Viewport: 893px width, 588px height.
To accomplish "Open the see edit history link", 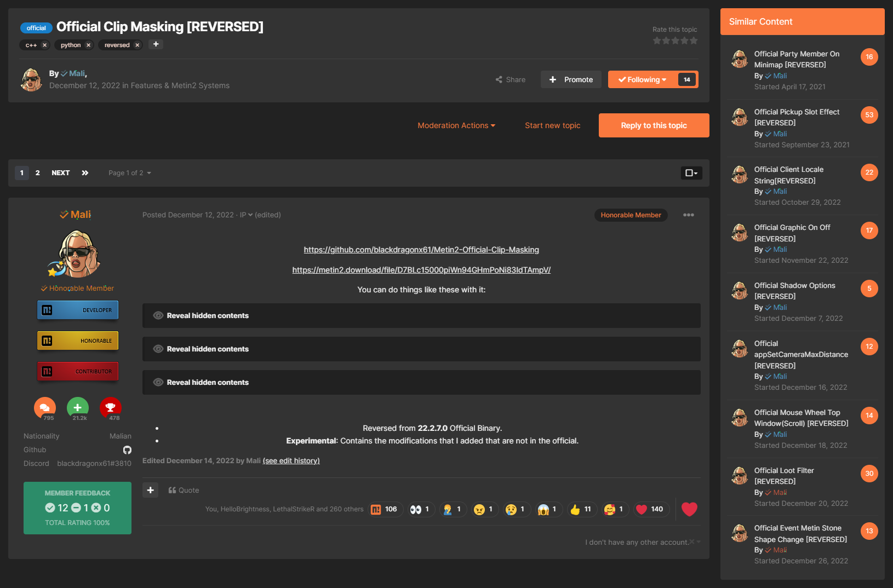I will 291,460.
